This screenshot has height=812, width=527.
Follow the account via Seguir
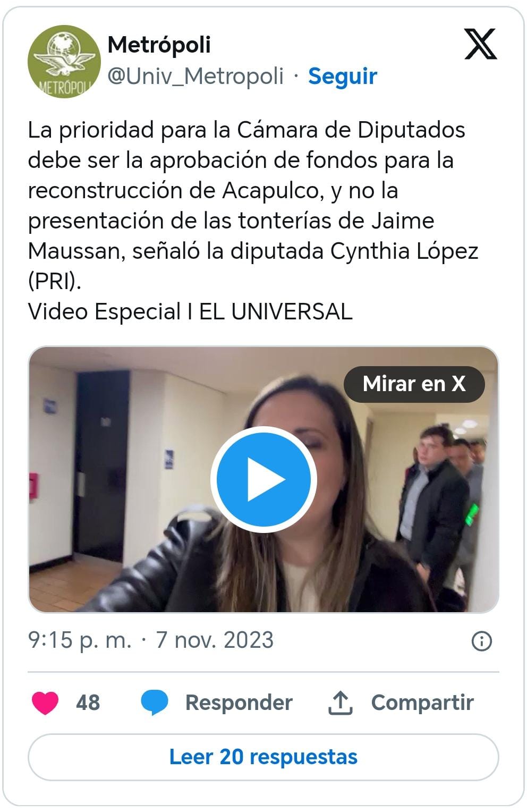click(x=343, y=76)
